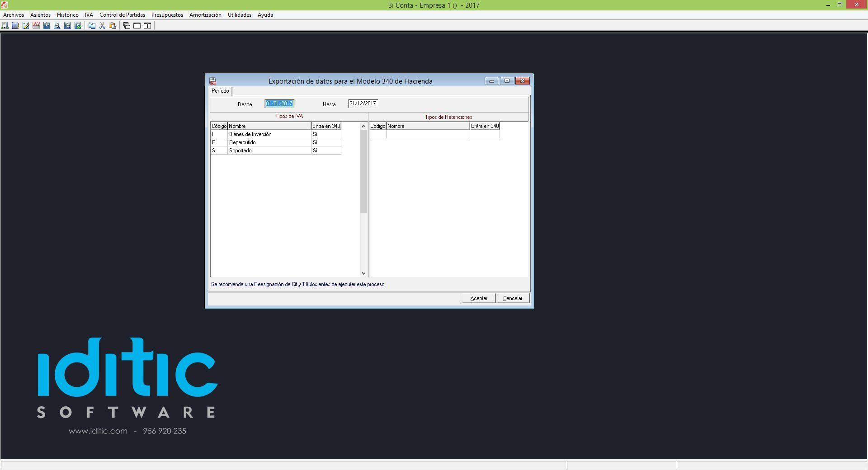Open the Control de Partidas menu

pos(122,15)
